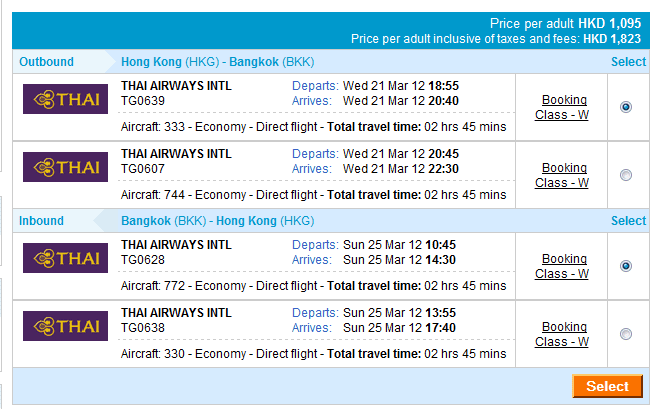
Task: Click the Outbound section header label
Action: 46,62
